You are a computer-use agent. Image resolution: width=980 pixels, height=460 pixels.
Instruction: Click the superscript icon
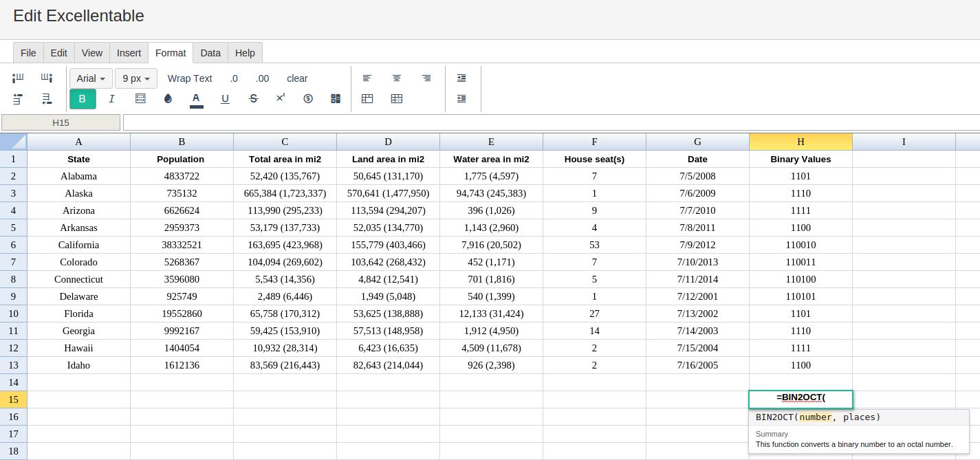pyautogui.click(x=281, y=98)
